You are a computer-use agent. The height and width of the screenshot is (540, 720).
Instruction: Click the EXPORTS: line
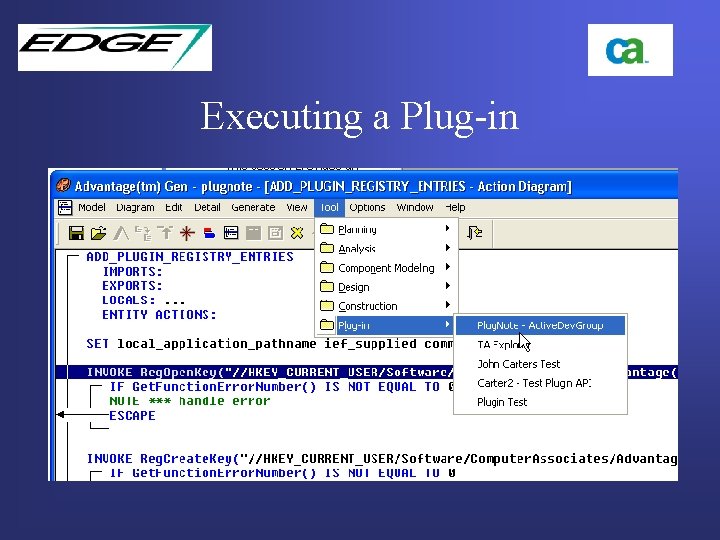click(x=132, y=286)
